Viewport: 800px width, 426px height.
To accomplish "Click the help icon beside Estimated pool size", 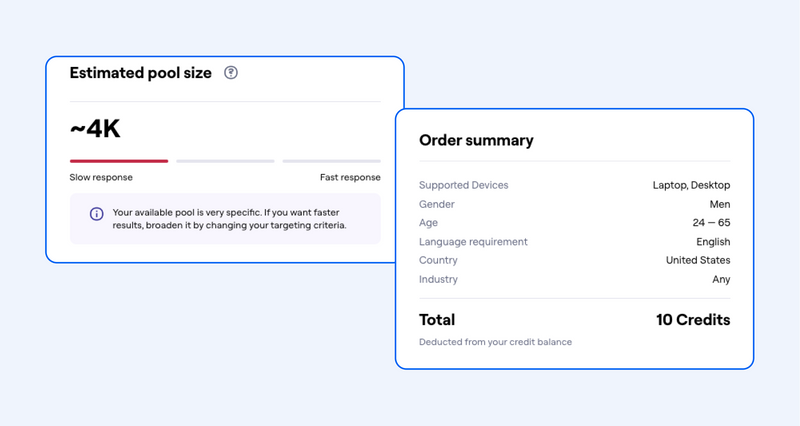I will click(231, 72).
